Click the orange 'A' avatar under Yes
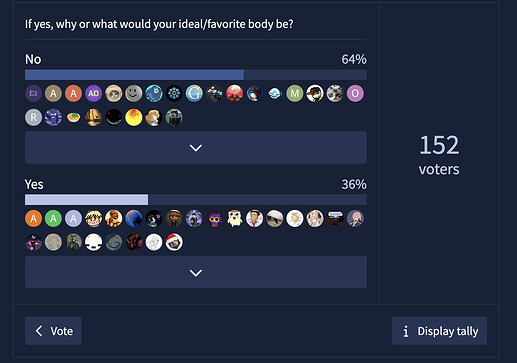 coord(33,218)
